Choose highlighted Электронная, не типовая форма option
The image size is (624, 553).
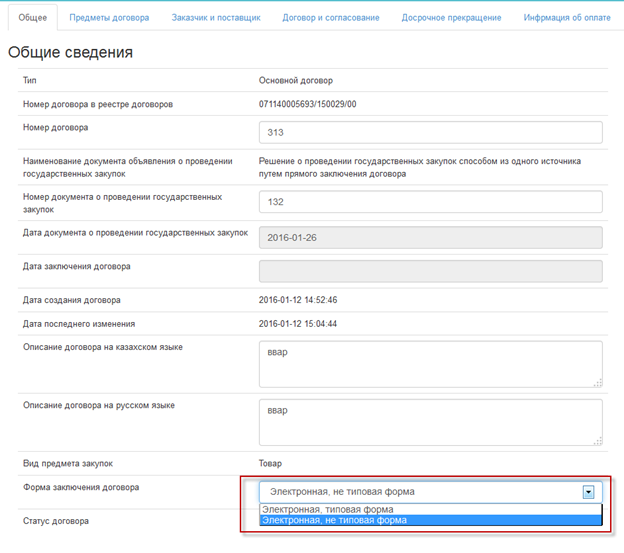pyautogui.click(x=431, y=520)
